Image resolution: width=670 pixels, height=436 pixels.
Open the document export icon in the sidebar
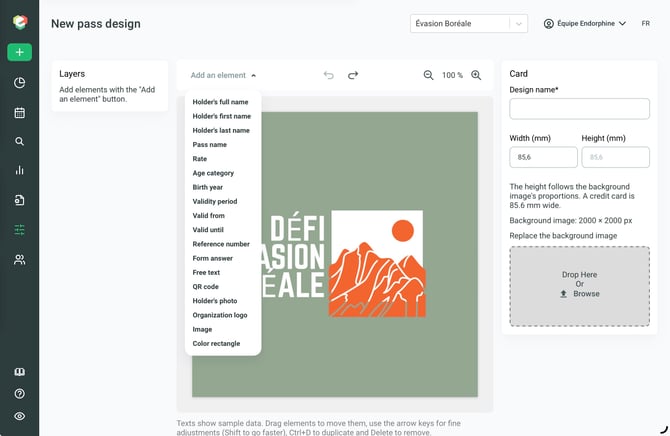[20, 200]
